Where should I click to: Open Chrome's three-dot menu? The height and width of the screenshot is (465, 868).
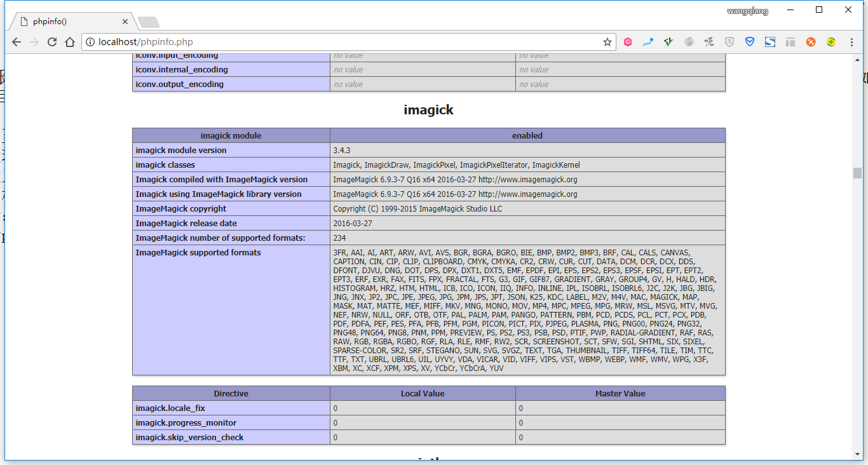click(851, 42)
